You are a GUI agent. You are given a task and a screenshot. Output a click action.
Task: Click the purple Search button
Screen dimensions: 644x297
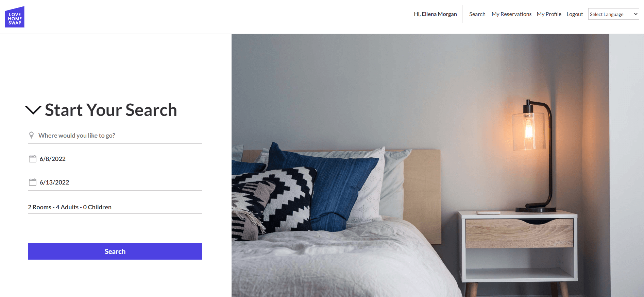pyautogui.click(x=115, y=251)
